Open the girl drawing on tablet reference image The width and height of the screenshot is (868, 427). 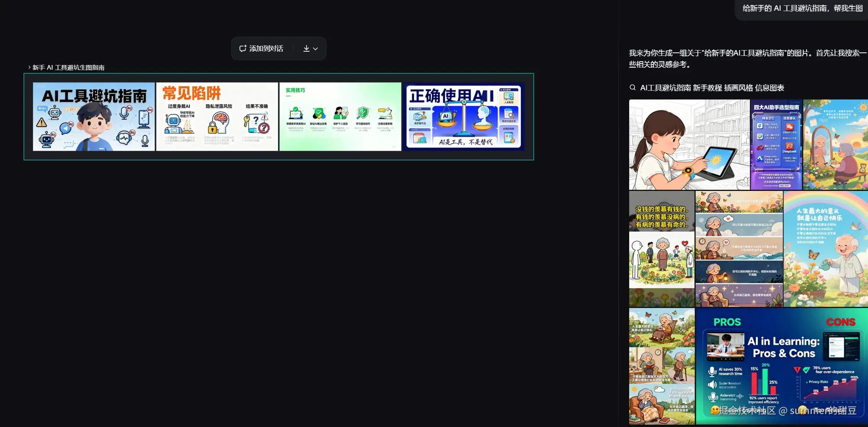(689, 145)
